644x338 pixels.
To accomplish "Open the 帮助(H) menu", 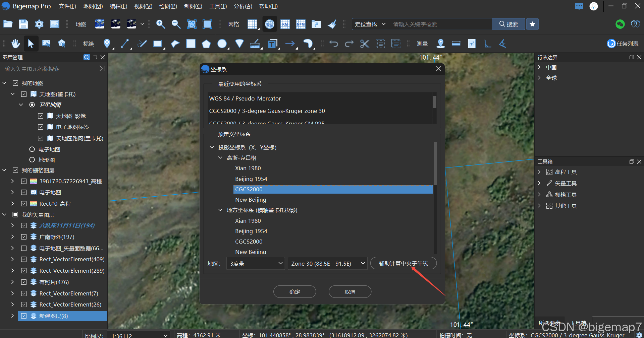I will pyautogui.click(x=268, y=6).
